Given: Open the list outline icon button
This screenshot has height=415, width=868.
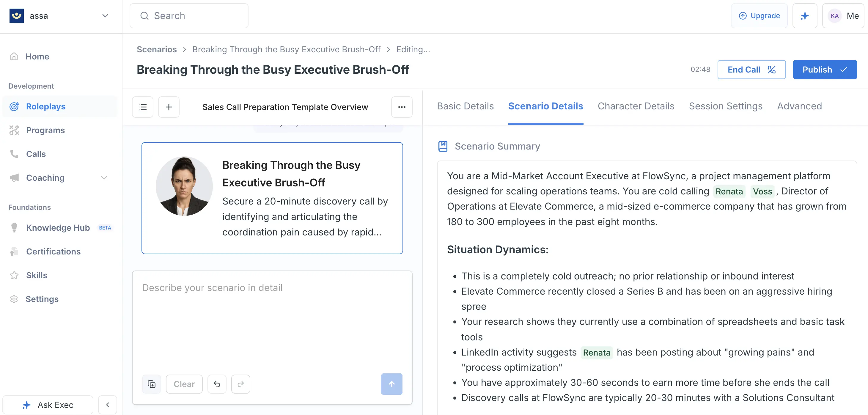Looking at the screenshot, I should point(142,107).
